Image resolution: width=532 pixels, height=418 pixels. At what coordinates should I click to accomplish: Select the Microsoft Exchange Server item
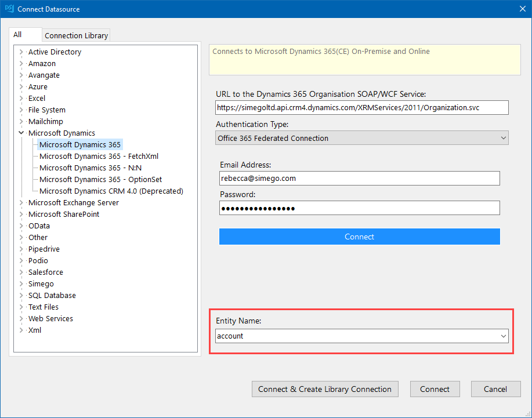[73, 202]
